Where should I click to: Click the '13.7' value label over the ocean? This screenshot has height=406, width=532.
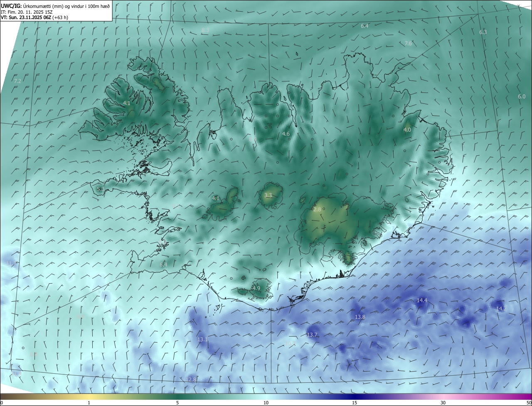click(312, 335)
